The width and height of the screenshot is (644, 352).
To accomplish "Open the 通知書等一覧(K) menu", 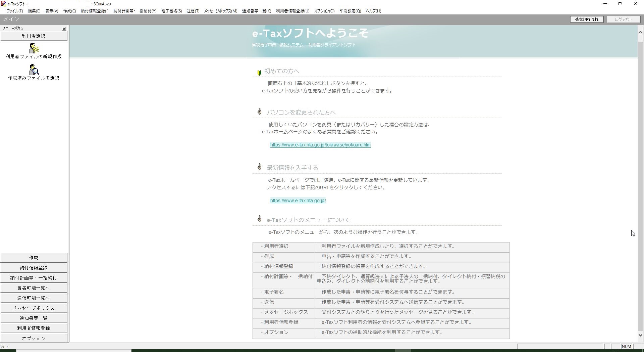I will [257, 11].
